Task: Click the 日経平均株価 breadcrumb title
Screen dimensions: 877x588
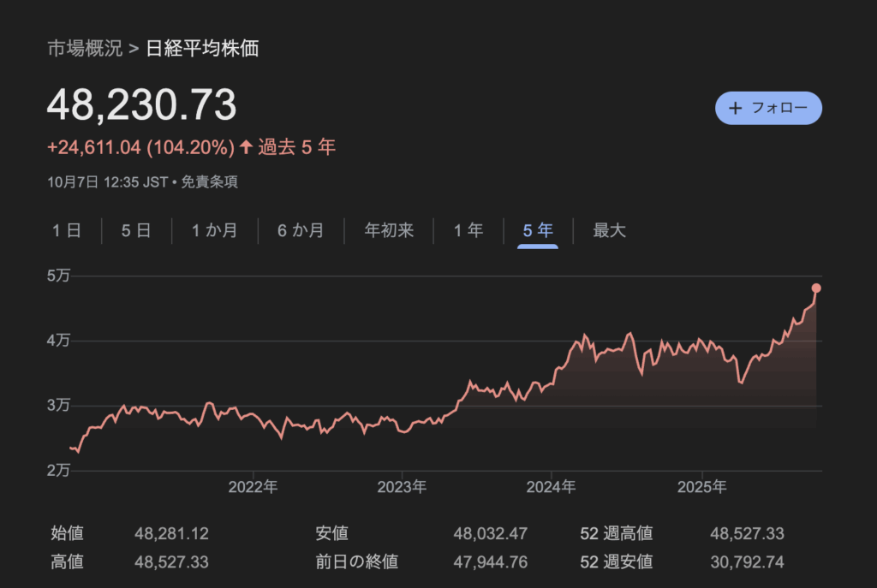Action: 201,48
